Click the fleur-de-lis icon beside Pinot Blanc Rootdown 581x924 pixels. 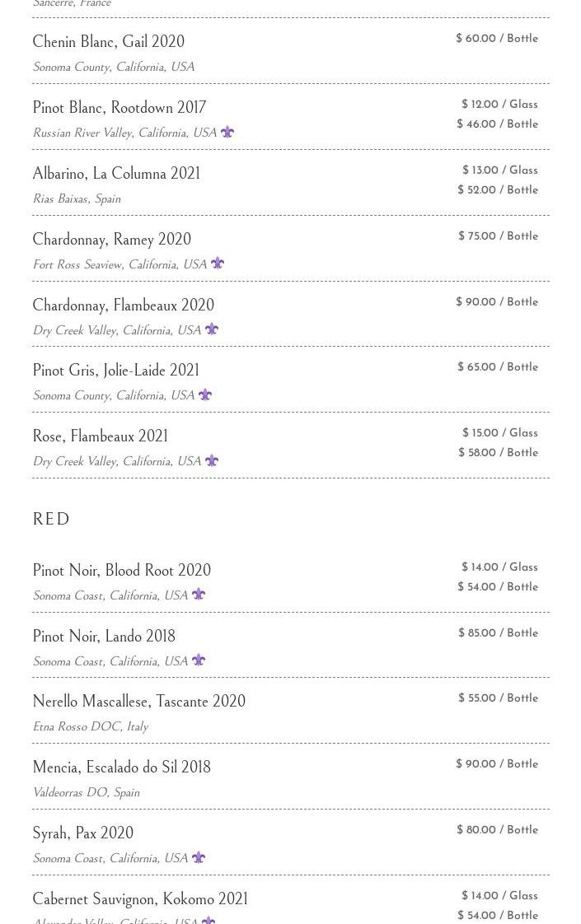coord(227,132)
